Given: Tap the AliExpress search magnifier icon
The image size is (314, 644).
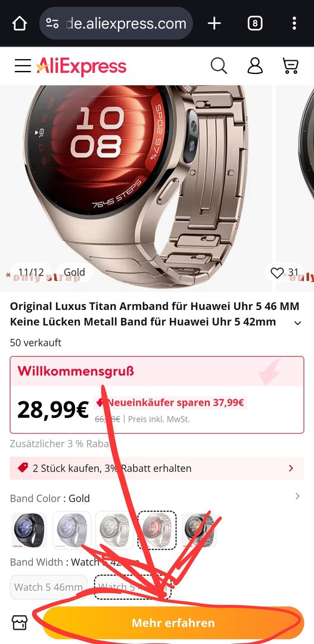Looking at the screenshot, I should pyautogui.click(x=219, y=66).
